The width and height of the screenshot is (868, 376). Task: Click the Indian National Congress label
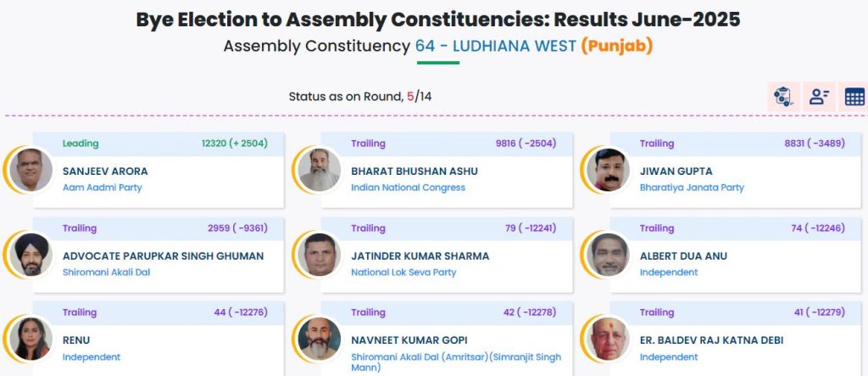(x=408, y=188)
